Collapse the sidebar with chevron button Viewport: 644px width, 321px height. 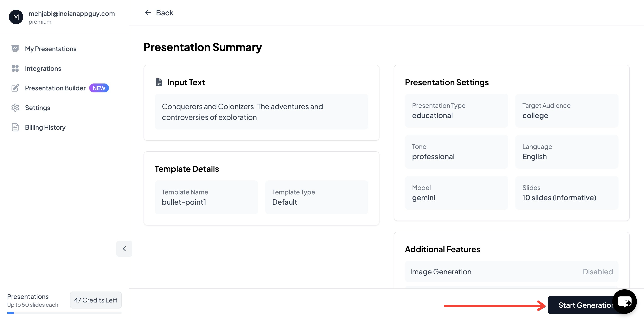124,249
